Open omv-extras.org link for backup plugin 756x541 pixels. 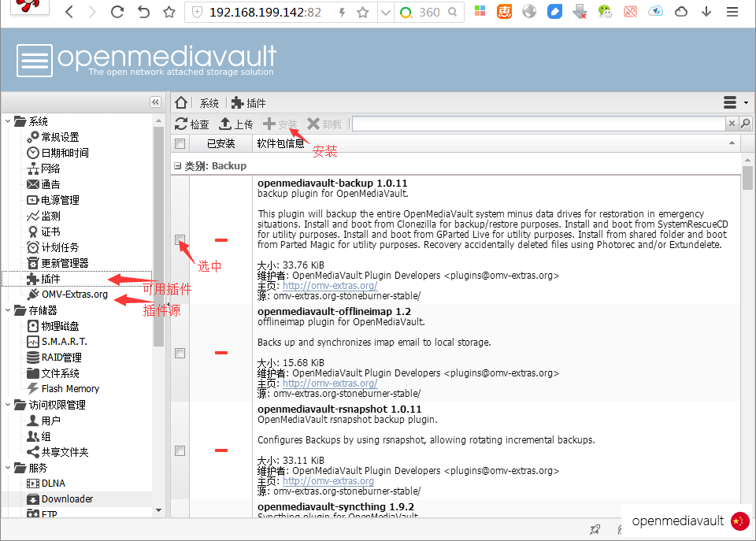coord(329,286)
